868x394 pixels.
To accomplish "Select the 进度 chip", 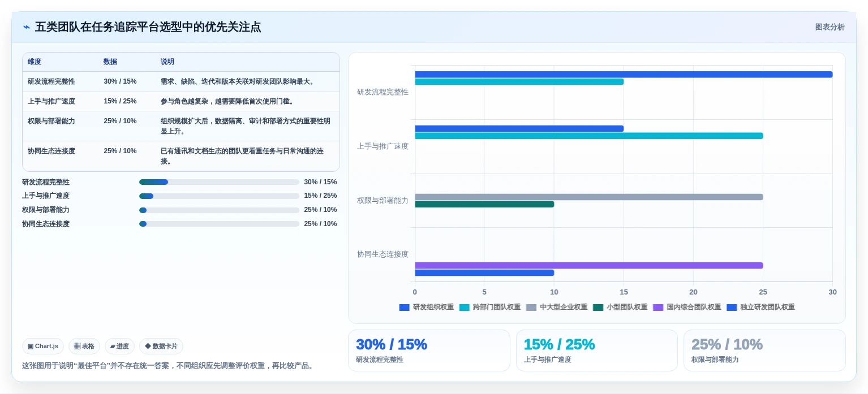I will click(119, 346).
